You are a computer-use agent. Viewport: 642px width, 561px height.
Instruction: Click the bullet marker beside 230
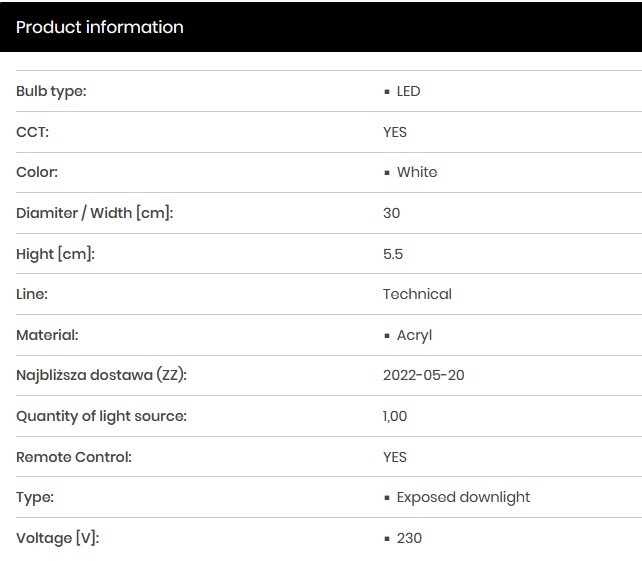[x=387, y=539]
